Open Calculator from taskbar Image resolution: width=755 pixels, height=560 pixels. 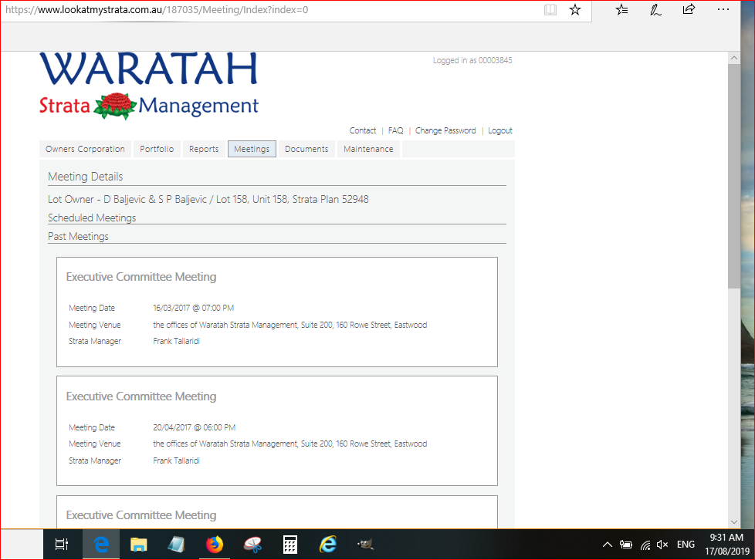pyautogui.click(x=289, y=544)
